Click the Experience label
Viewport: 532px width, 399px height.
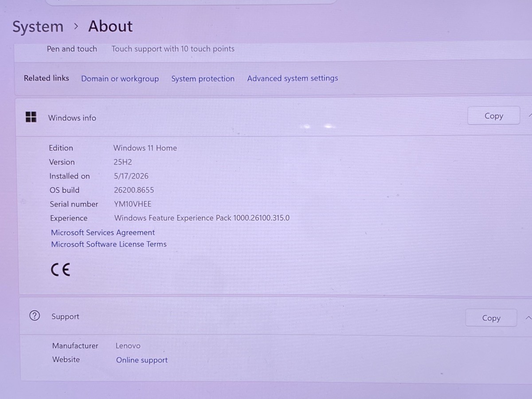coord(69,218)
